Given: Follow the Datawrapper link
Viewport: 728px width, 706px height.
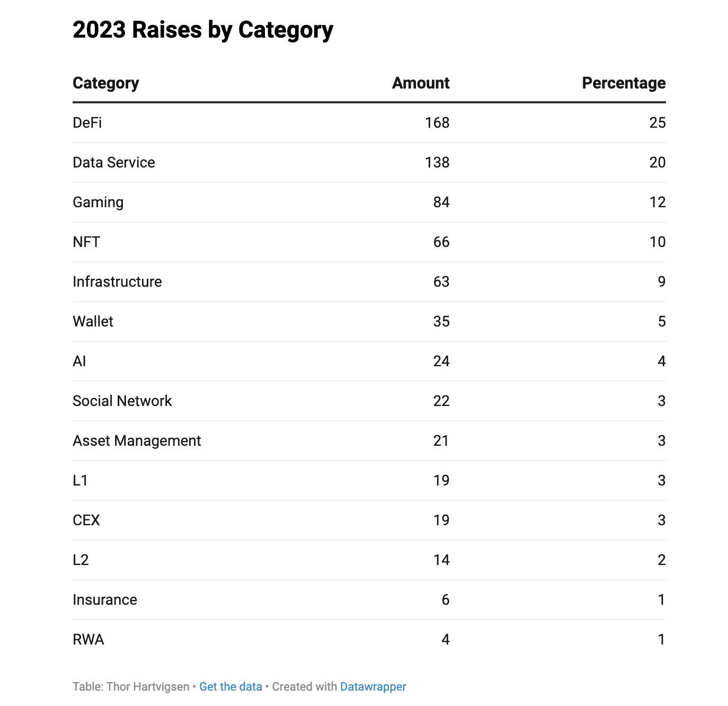Looking at the screenshot, I should (x=373, y=687).
